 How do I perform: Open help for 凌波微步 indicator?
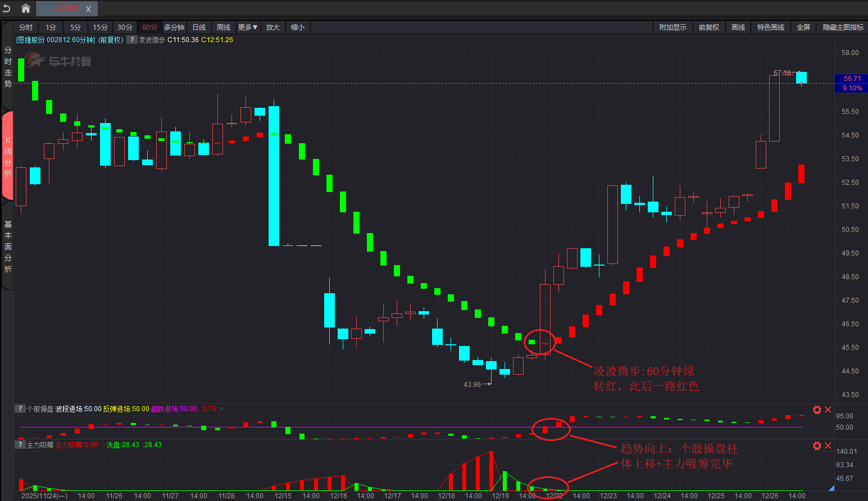click(131, 40)
